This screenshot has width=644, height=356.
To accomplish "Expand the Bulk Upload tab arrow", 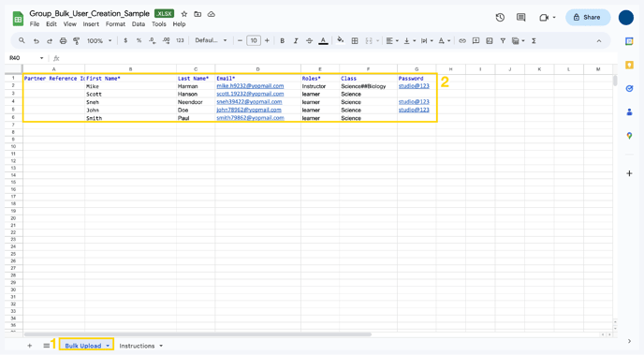I will 108,346.
